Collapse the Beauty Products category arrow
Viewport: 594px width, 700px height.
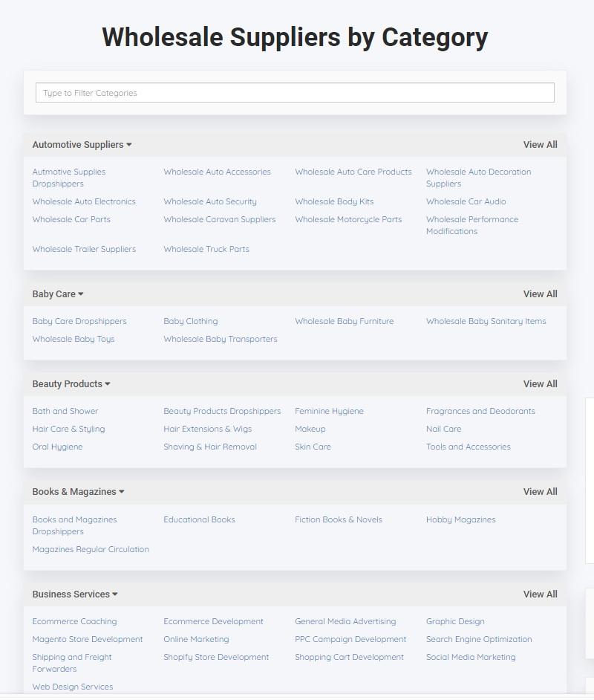tap(108, 384)
